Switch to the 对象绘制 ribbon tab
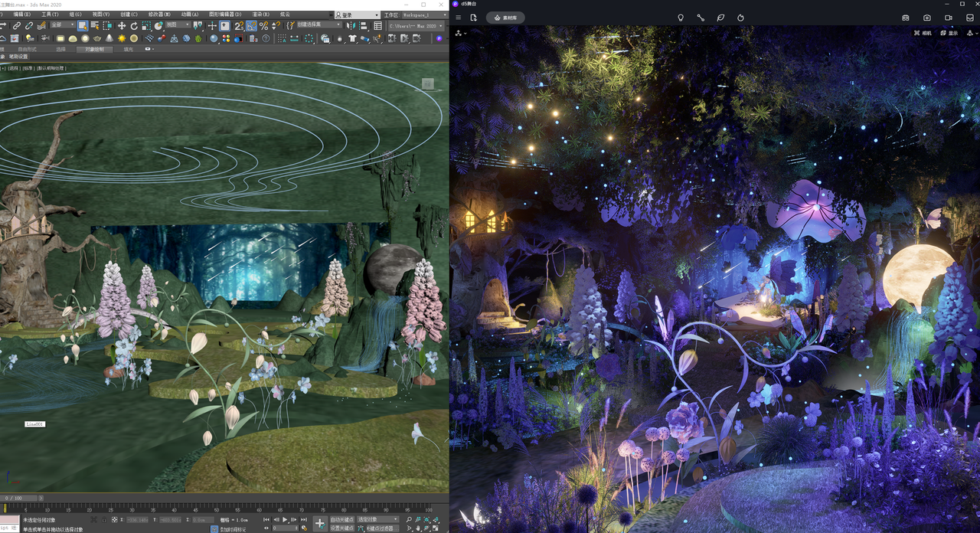 coord(95,49)
